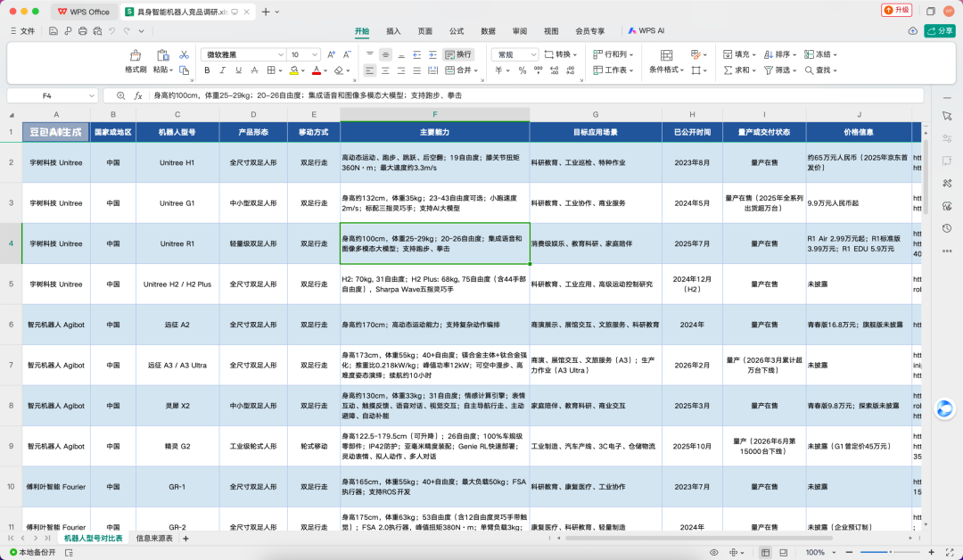
Task: Switch to the Review (审阅) tab
Action: [x=520, y=31]
